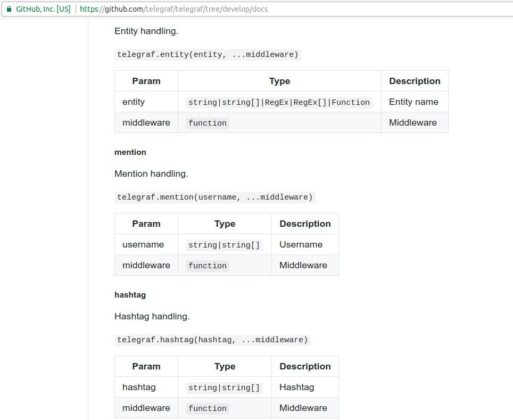Click string|string[] type in the username row

224,245
